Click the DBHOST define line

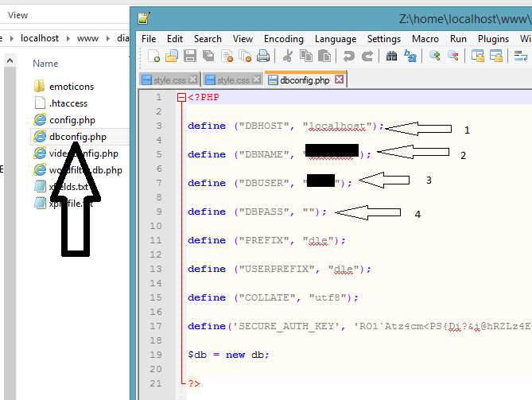(x=285, y=126)
